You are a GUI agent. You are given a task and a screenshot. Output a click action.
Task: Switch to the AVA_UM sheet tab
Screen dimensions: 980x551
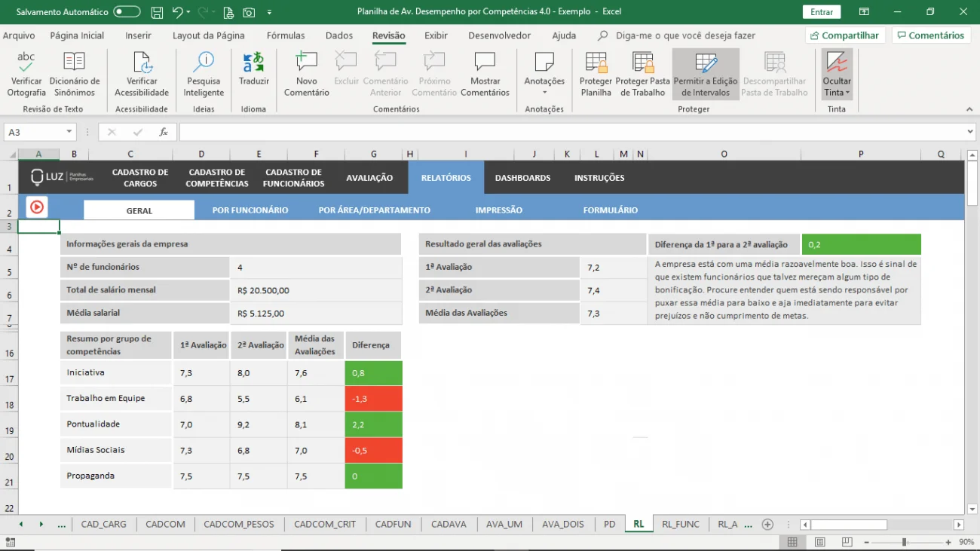coord(504,525)
